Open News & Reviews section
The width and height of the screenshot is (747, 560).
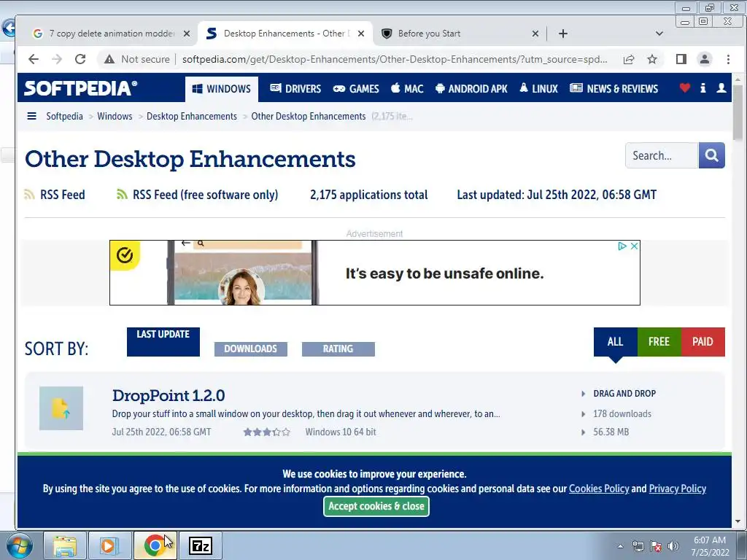coord(614,89)
